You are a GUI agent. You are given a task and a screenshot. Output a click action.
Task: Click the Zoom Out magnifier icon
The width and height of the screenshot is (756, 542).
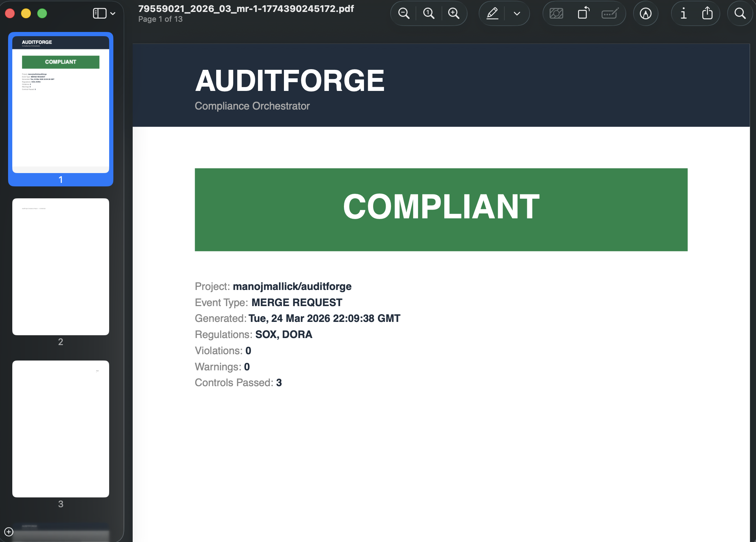404,14
